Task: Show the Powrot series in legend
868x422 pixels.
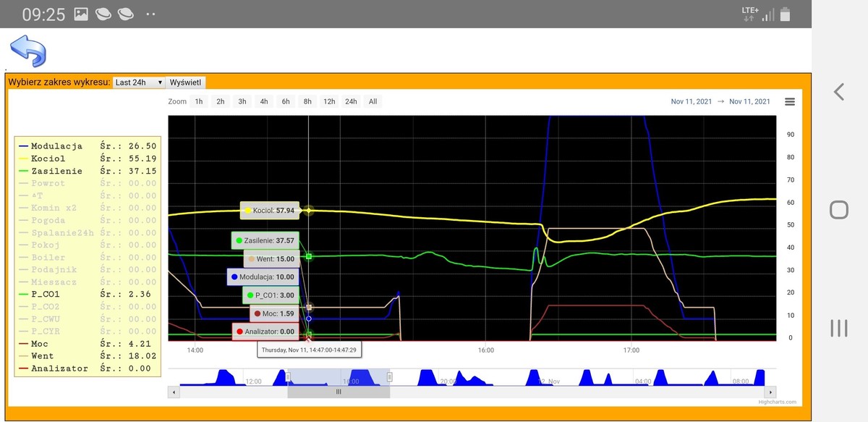Action: pos(48,183)
